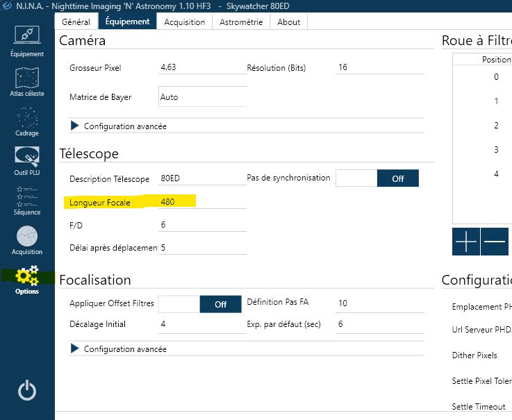This screenshot has width=512, height=420.
Task: Select filter position 1 row
Action: pyautogui.click(x=482, y=101)
